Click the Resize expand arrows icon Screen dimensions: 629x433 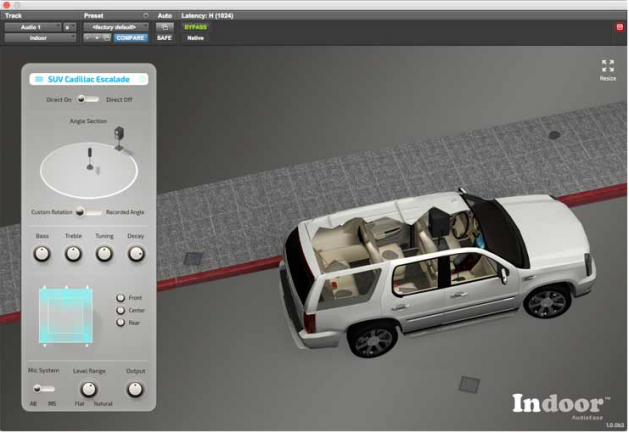tap(608, 66)
